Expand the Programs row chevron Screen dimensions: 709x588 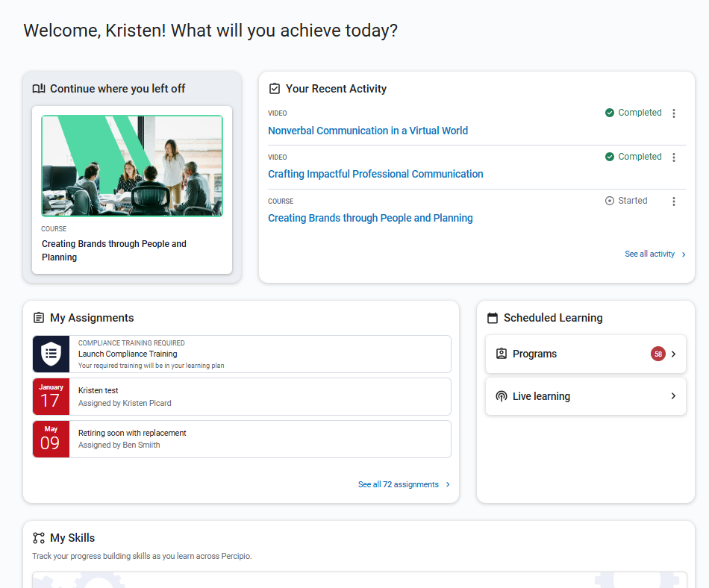point(673,354)
